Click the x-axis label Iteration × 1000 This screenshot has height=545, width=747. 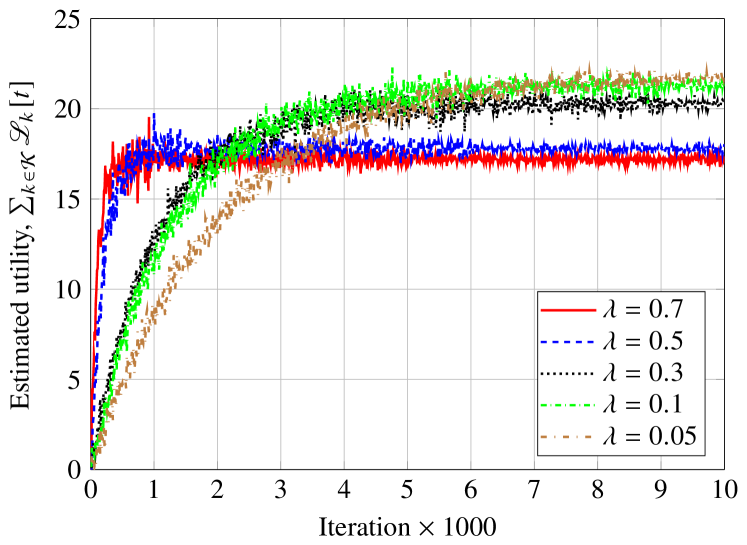click(x=407, y=528)
